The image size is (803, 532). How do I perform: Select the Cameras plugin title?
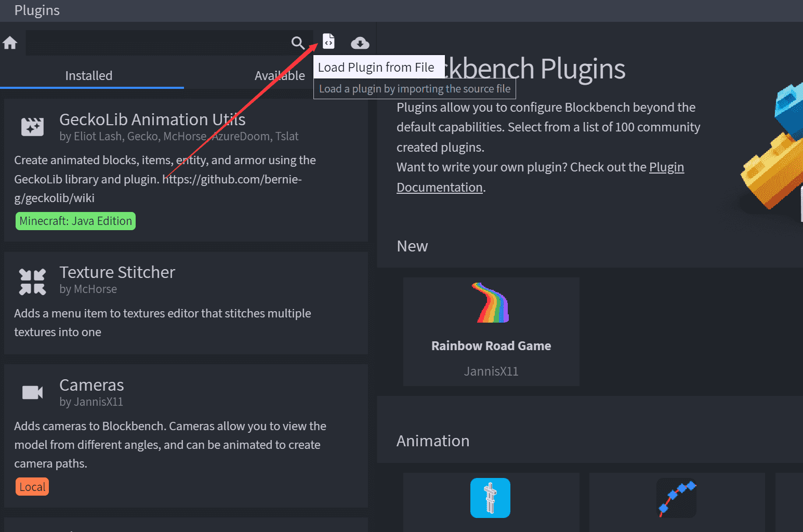click(x=91, y=385)
